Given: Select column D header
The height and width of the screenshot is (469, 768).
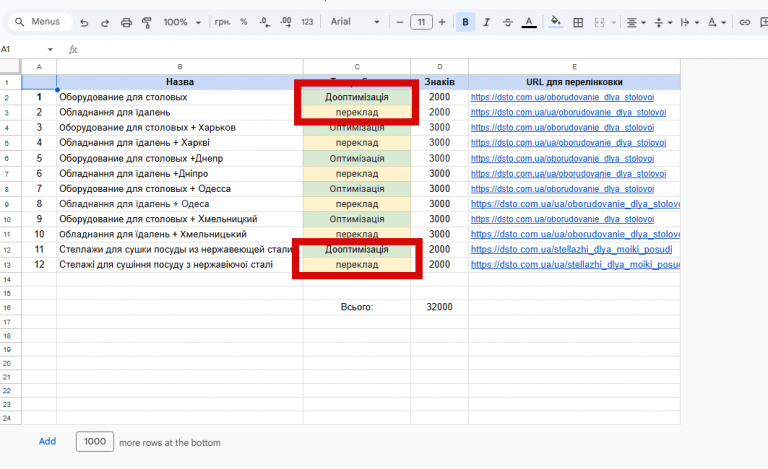Looking at the screenshot, I should (x=439, y=67).
